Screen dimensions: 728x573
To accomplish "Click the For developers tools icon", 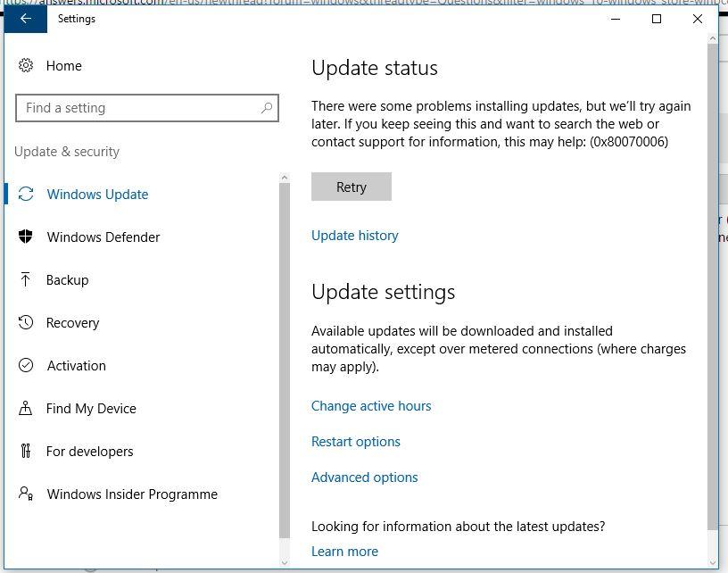I will click(x=26, y=452).
